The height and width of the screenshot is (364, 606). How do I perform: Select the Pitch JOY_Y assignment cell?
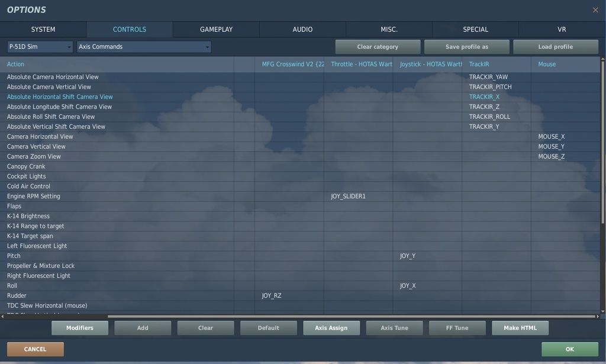click(x=427, y=256)
